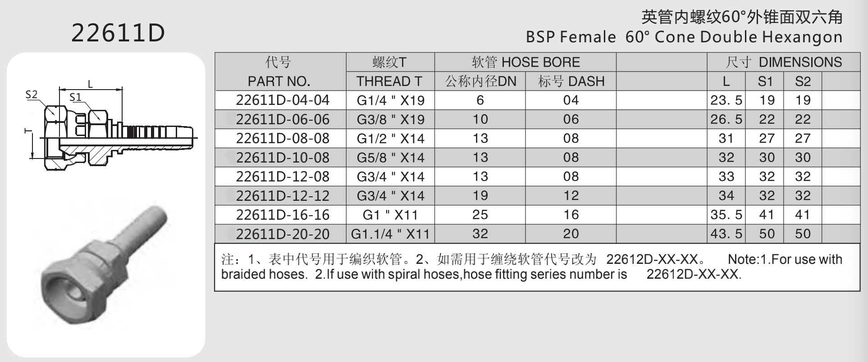
Task: Click the DASH header cell
Action: (x=571, y=81)
